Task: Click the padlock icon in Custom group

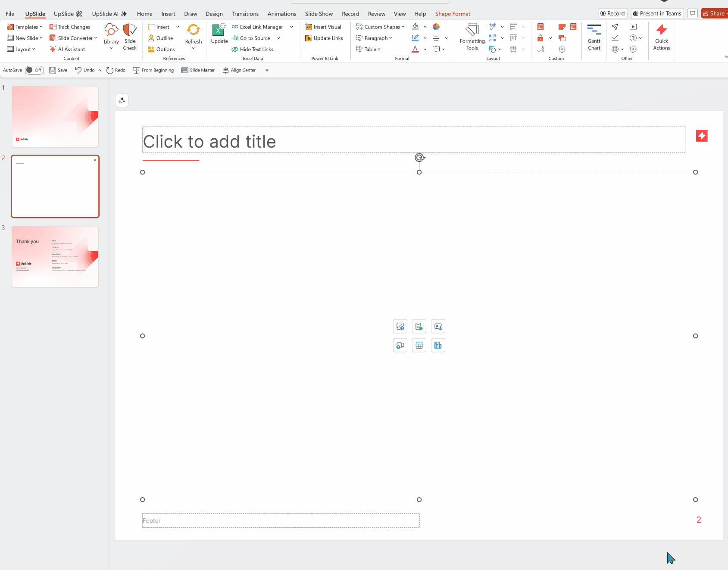Action: click(x=540, y=38)
